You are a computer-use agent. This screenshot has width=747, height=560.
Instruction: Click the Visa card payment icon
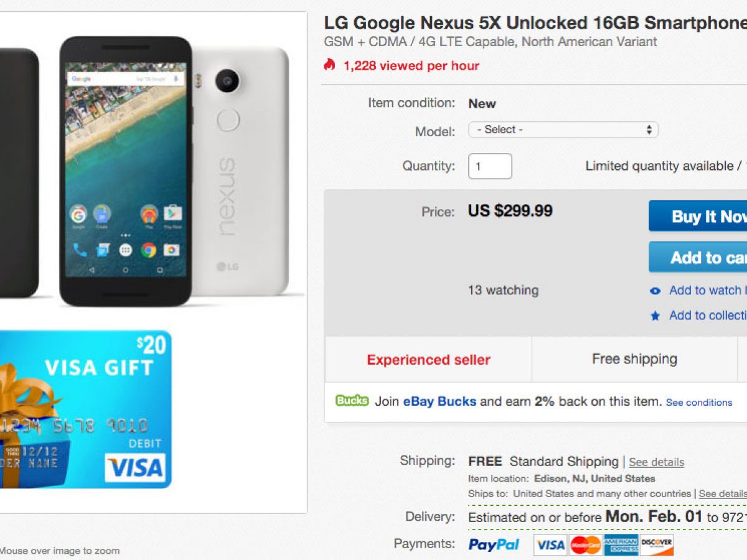[550, 545]
